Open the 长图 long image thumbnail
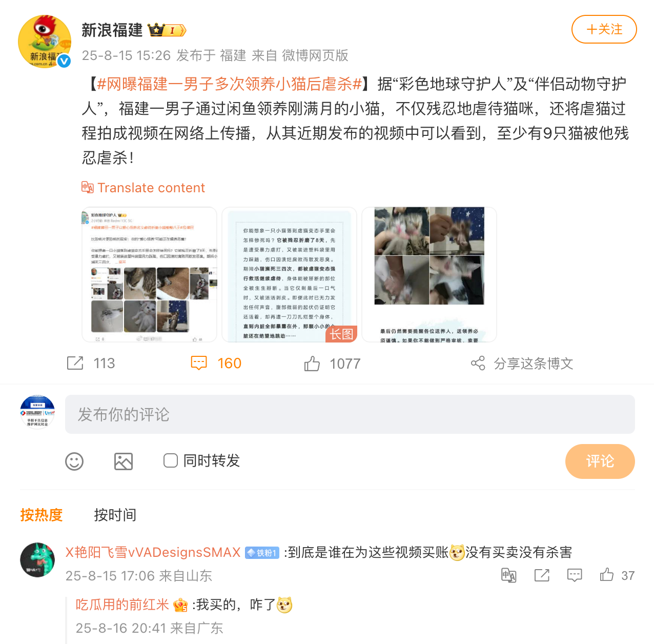Viewport: 654px width, 644px height. [290, 274]
